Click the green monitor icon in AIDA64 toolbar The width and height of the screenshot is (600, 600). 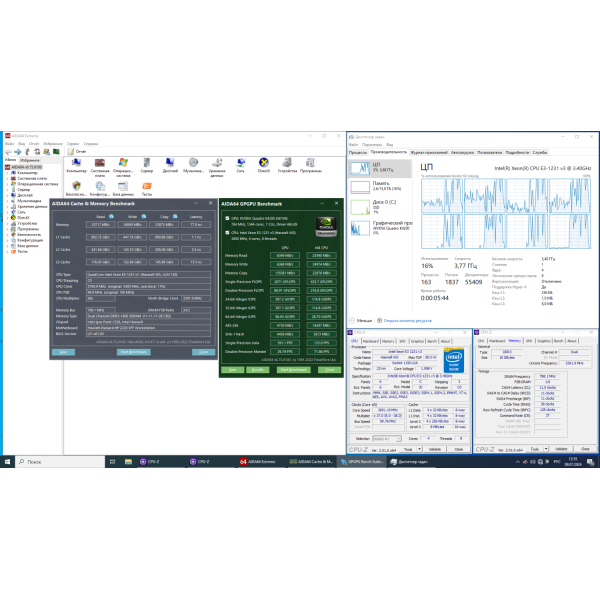56,152
